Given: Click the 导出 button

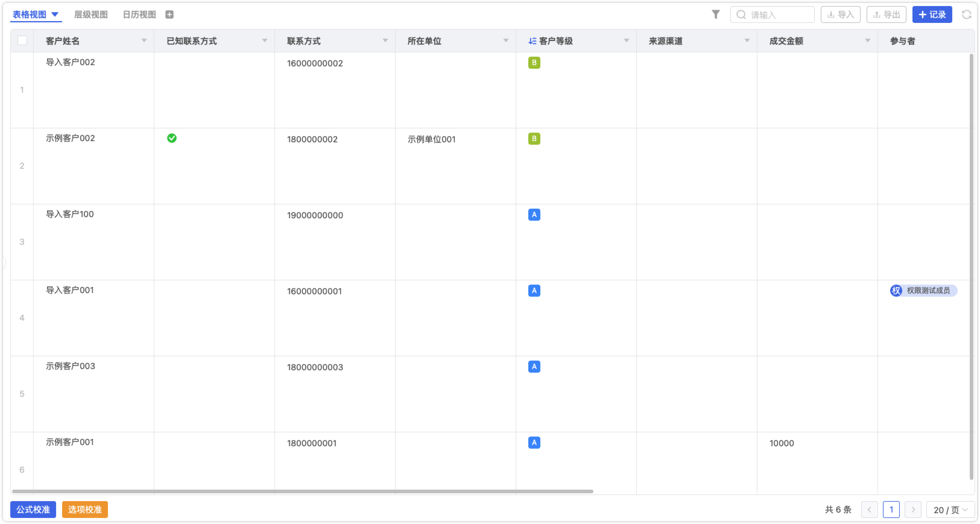Looking at the screenshot, I should click(887, 14).
